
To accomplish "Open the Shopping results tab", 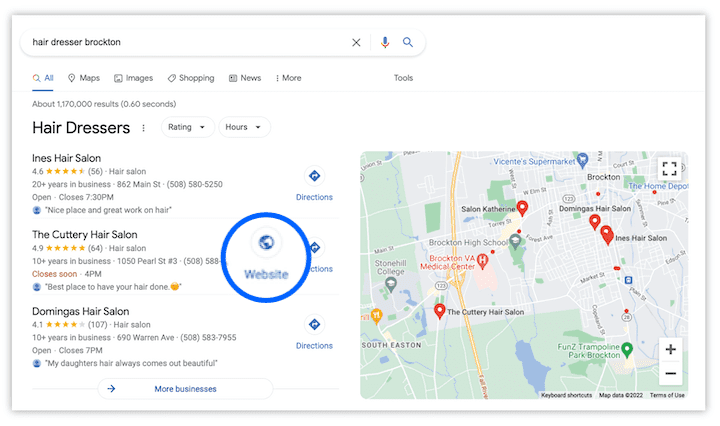I will coord(190,78).
